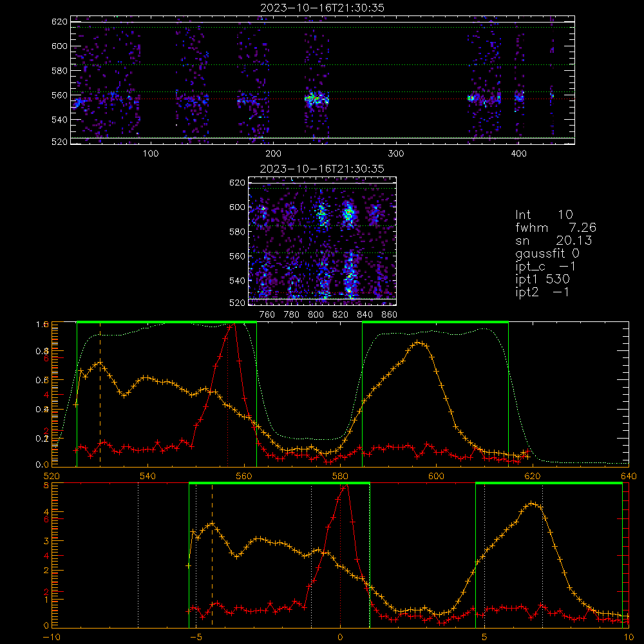Click the brightest spot near 828 in middle spectrogram
Image resolution: width=644 pixels, height=644 pixels.
pyautogui.click(x=348, y=214)
